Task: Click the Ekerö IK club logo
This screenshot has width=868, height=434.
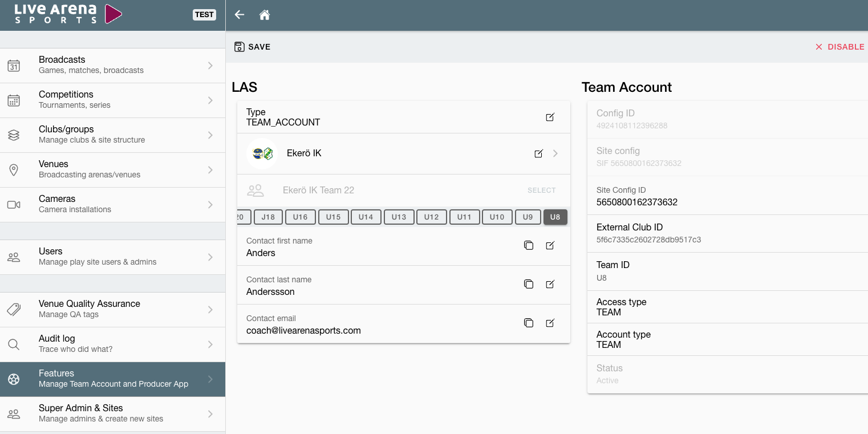Action: (262, 153)
